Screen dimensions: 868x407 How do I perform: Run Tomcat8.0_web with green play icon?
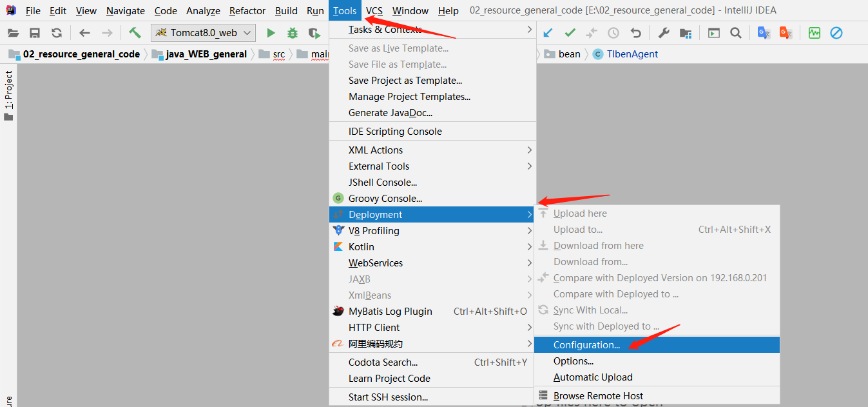click(271, 33)
